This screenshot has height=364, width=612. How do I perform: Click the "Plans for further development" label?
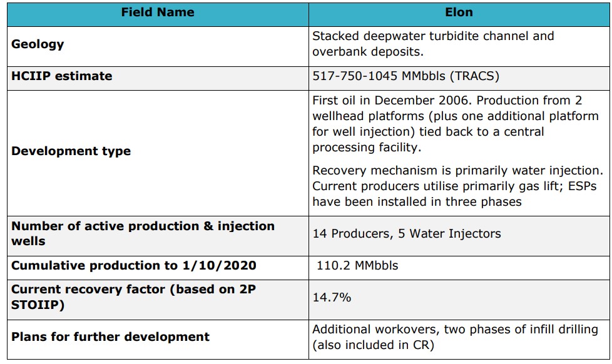point(110,336)
